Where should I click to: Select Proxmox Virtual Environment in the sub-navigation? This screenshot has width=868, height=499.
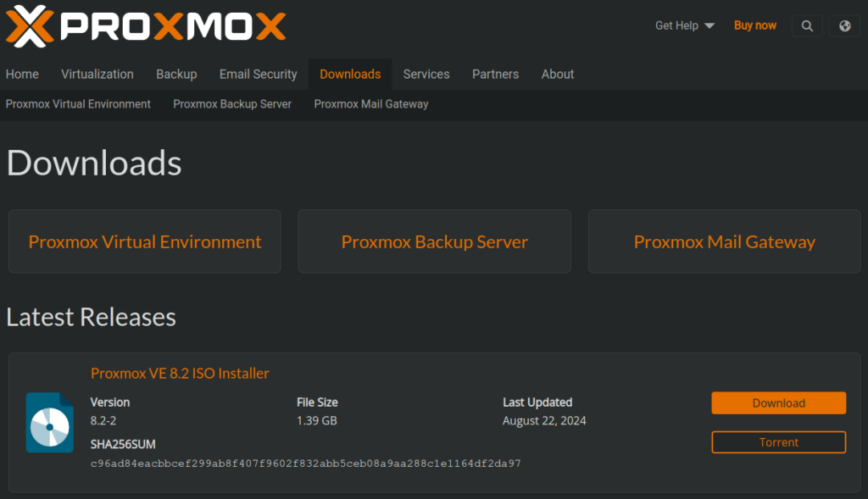78,103
